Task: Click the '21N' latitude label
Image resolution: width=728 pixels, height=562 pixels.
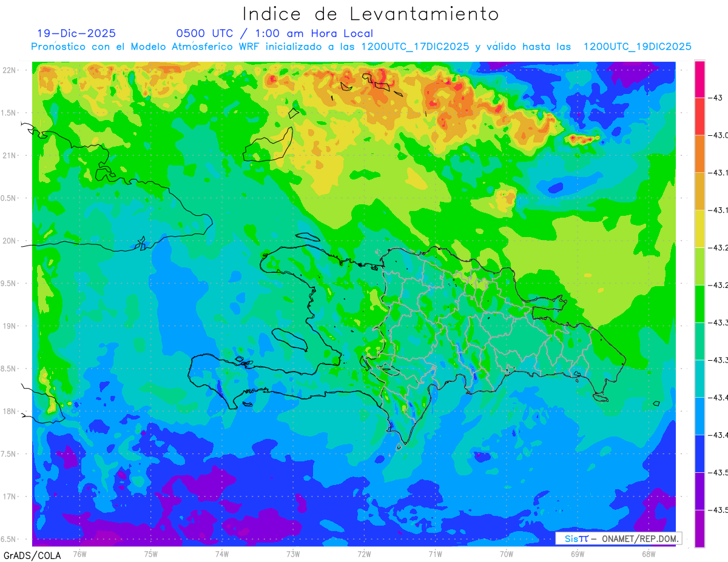Action: tap(10, 156)
